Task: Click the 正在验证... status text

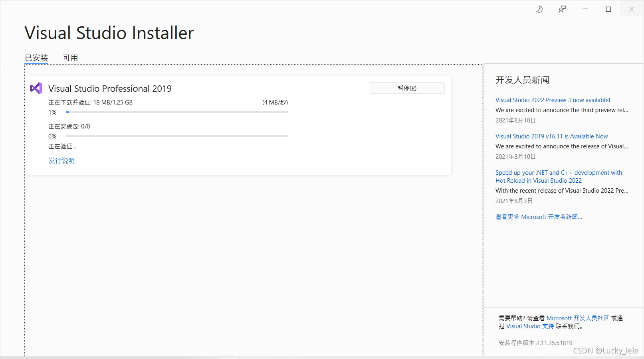Action: (x=62, y=146)
